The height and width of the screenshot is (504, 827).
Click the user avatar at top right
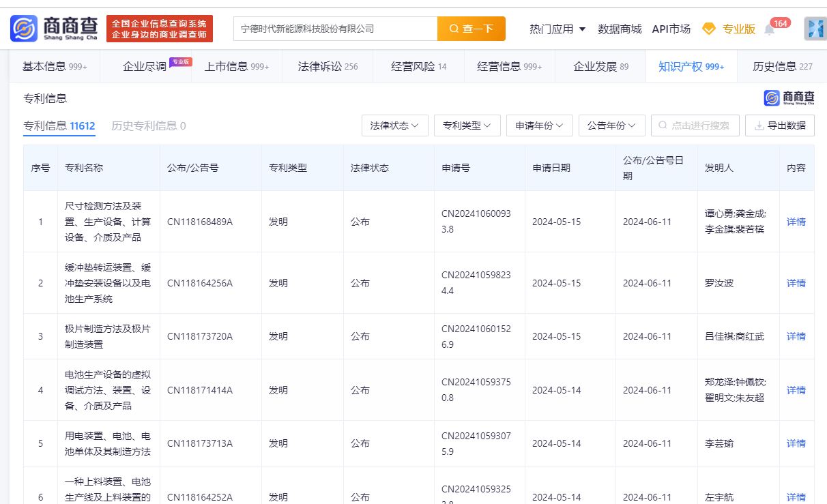(x=815, y=29)
